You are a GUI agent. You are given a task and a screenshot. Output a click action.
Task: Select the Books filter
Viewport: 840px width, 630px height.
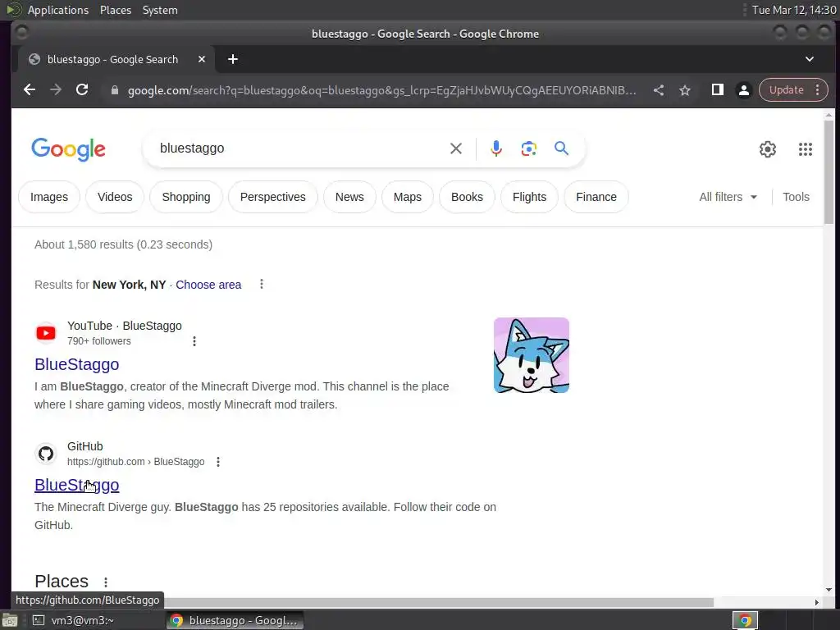467,197
